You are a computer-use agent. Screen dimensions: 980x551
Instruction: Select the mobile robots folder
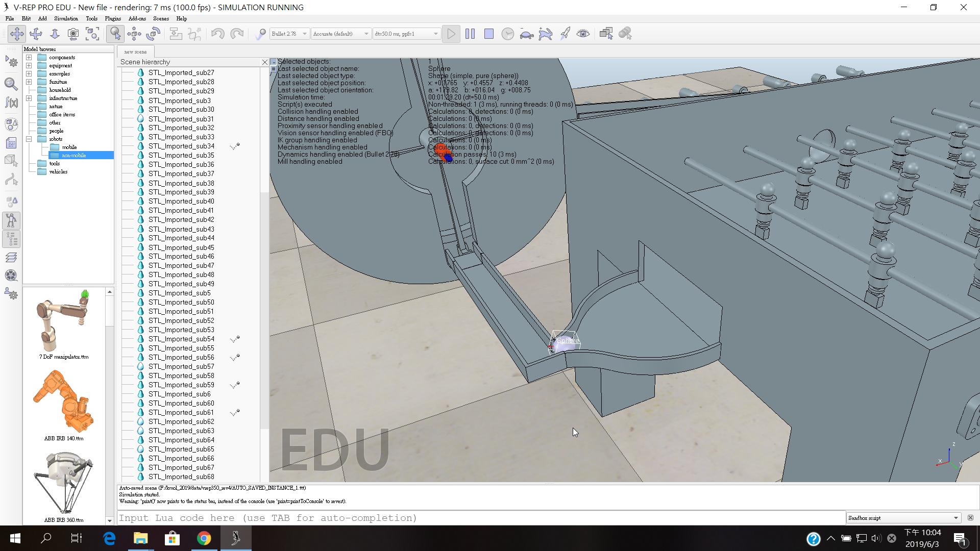click(69, 147)
